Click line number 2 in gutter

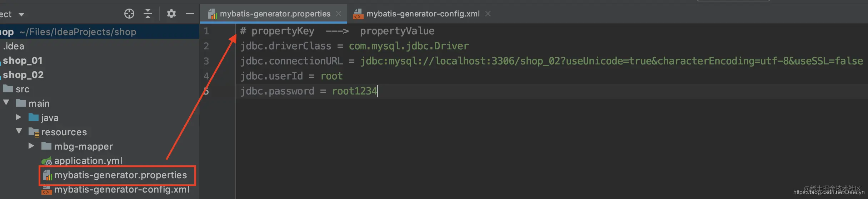(x=206, y=46)
